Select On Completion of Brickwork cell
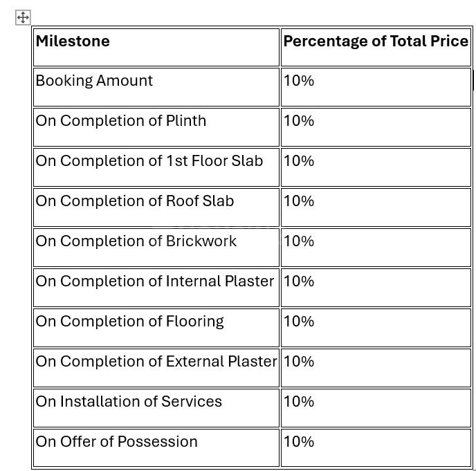 coord(156,248)
